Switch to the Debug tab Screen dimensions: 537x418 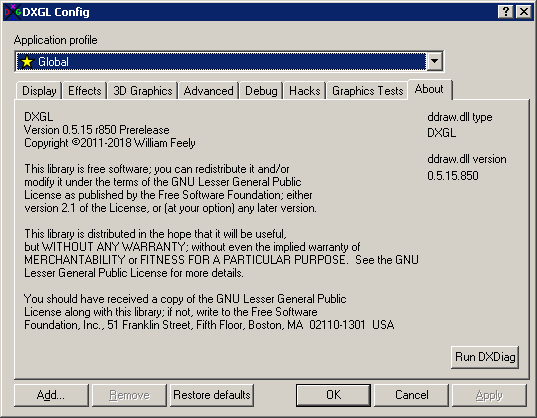pos(261,91)
